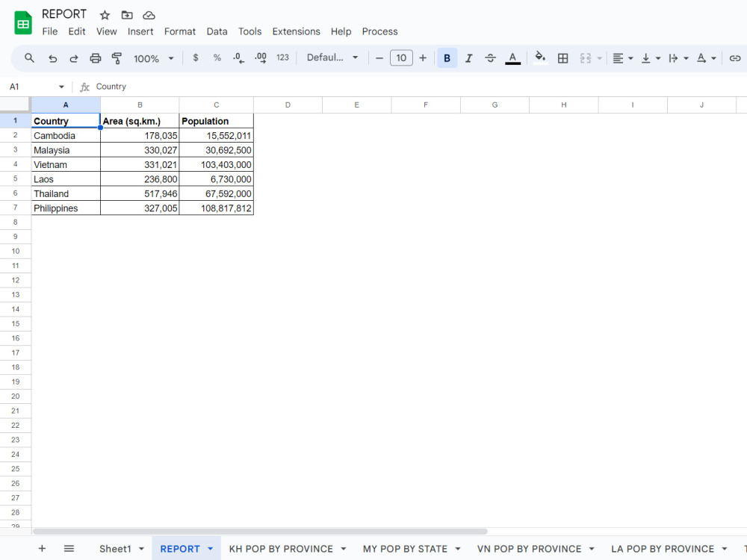This screenshot has height=560, width=747.
Task: Open the File menu
Action: [49, 31]
